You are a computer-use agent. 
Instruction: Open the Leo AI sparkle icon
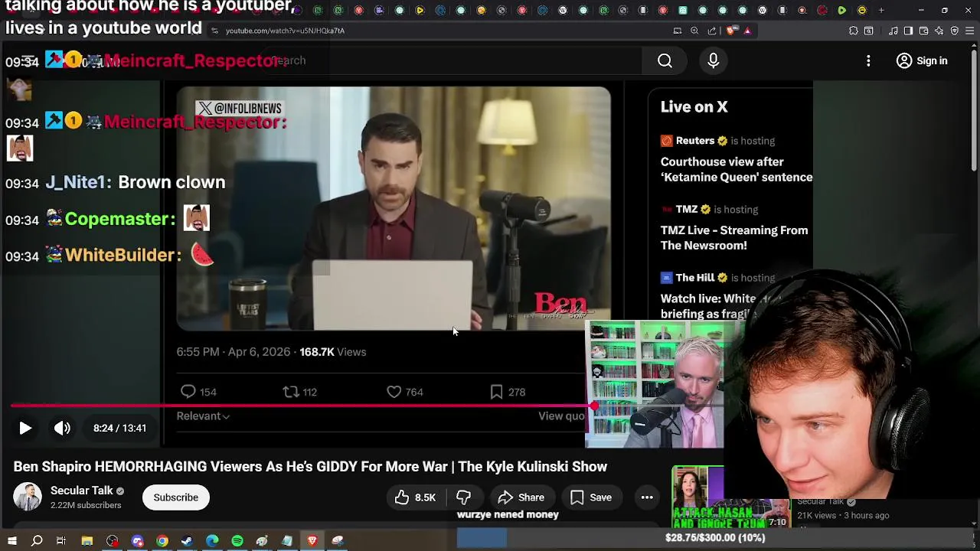[x=939, y=31]
